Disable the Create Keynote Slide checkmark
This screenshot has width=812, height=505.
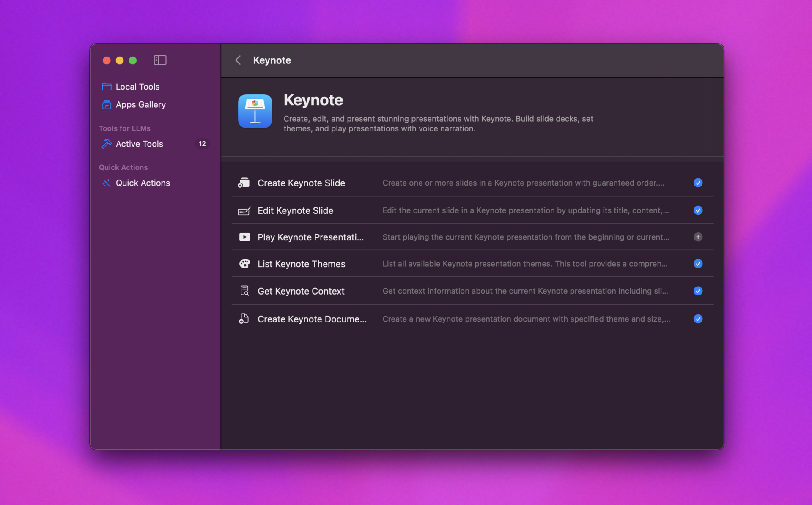pyautogui.click(x=698, y=183)
